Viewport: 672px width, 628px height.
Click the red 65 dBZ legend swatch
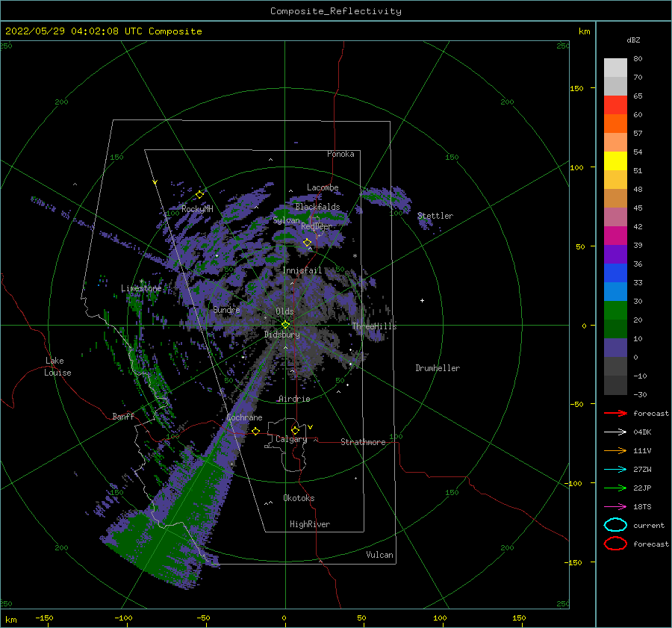click(615, 105)
